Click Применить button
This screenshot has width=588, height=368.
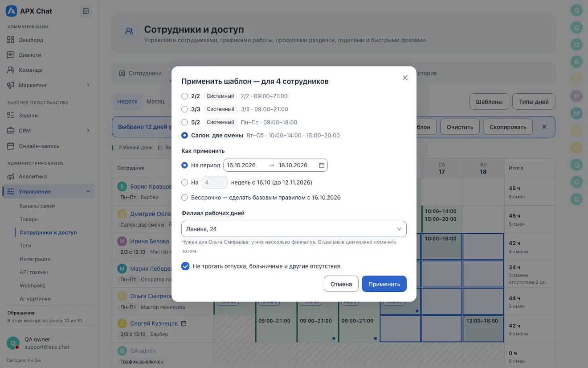384,284
